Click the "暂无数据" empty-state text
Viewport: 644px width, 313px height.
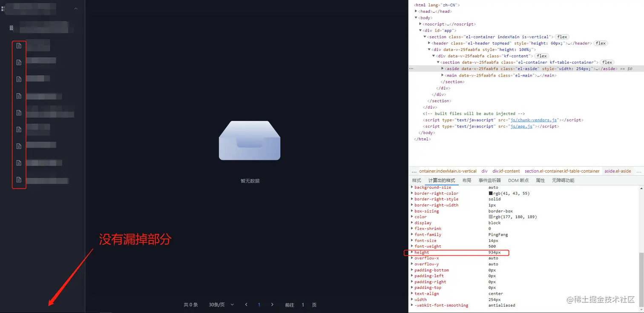[x=250, y=181]
